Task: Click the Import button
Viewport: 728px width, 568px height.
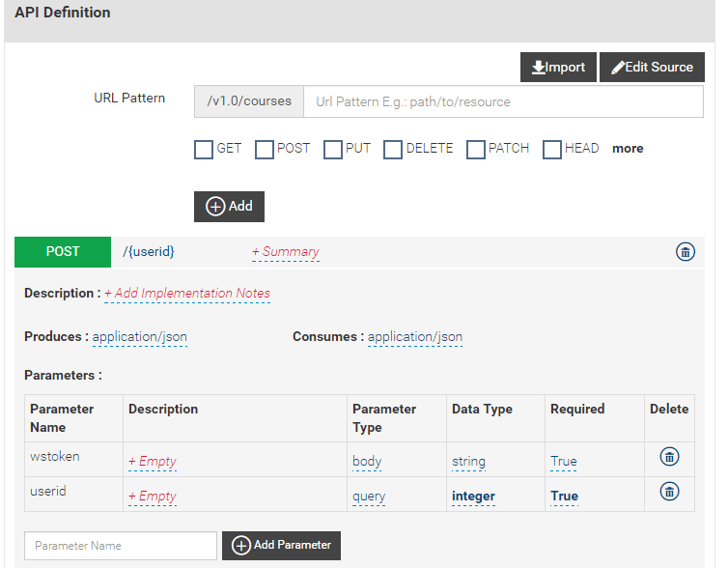Action: pyautogui.click(x=558, y=68)
